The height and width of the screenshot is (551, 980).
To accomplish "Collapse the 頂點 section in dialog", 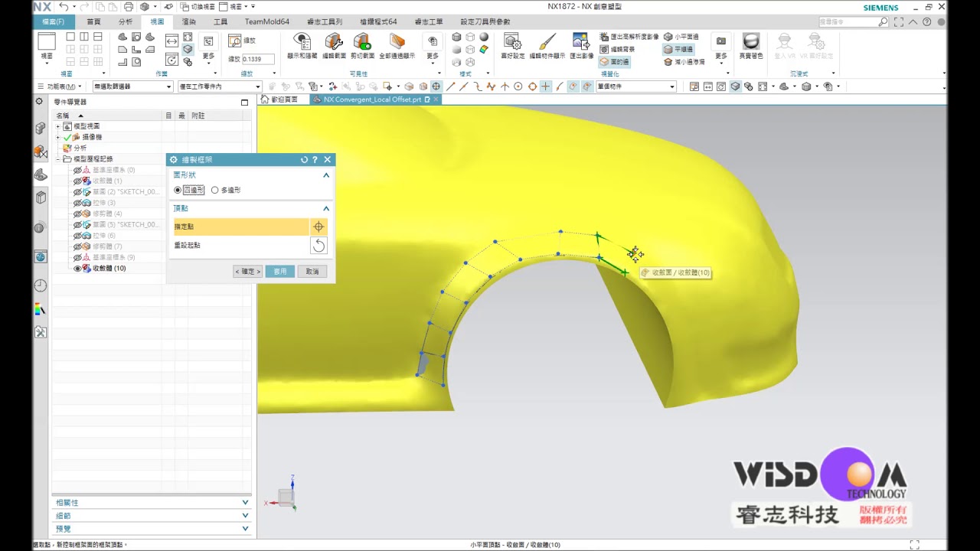I will pyautogui.click(x=326, y=208).
